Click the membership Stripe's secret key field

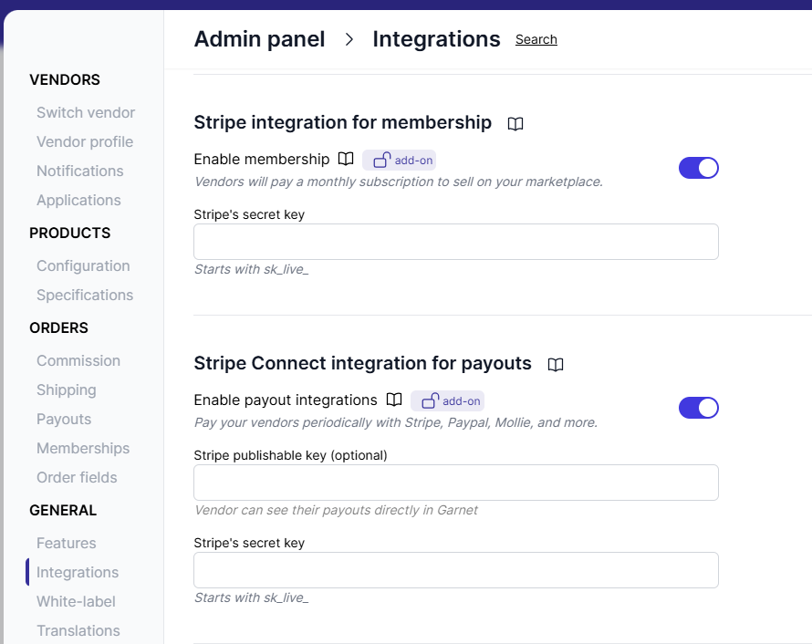[456, 241]
